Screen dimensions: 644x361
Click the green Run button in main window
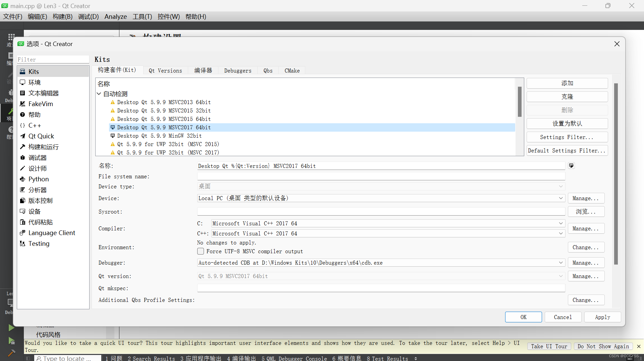11,328
